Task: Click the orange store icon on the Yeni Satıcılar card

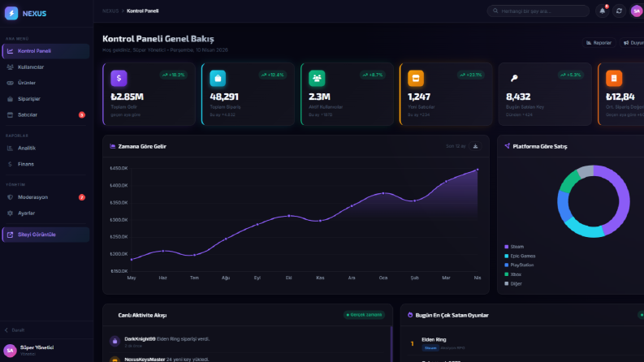Action: coord(416,78)
